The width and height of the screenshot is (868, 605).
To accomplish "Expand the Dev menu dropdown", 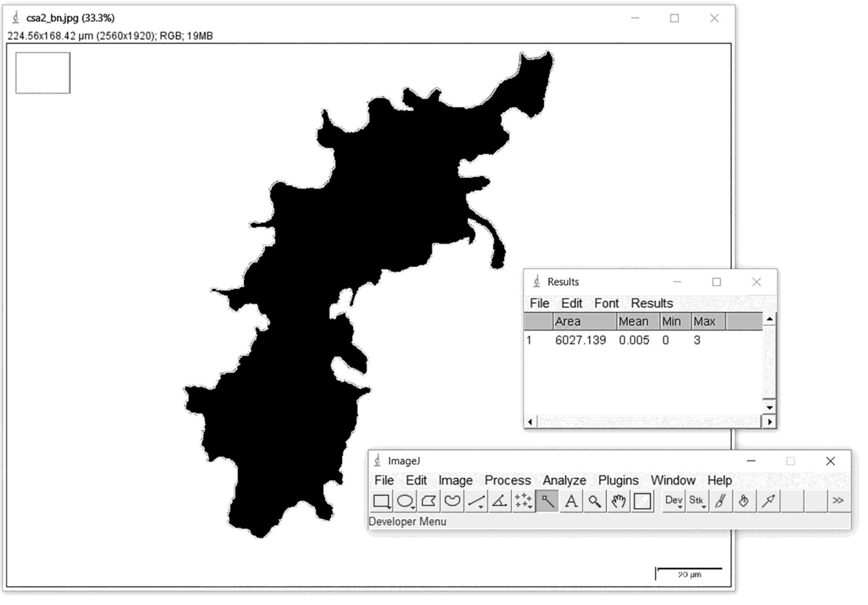I will (x=673, y=501).
